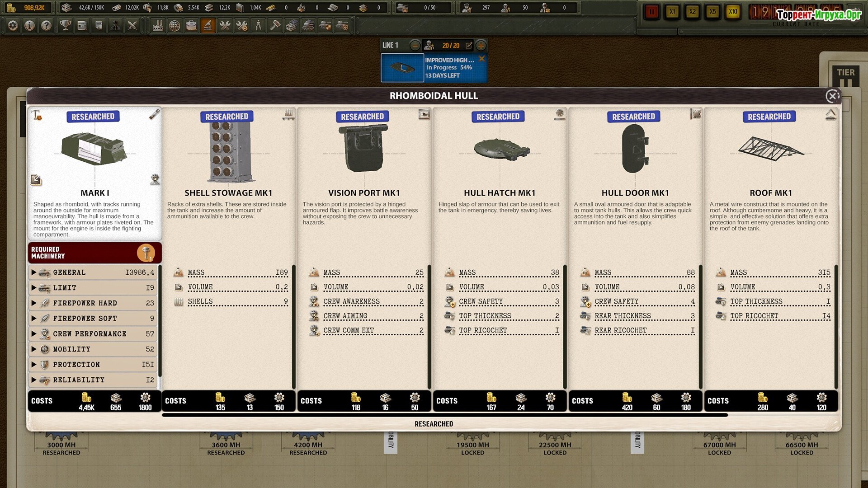868x488 pixels.
Task: Increase Line 1 engineers with plus
Action: pos(481,45)
